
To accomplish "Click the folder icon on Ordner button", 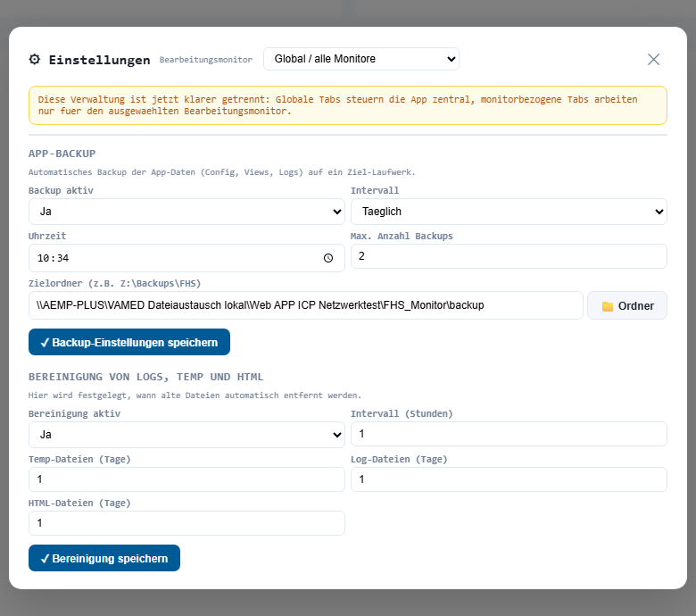I will pos(608,305).
